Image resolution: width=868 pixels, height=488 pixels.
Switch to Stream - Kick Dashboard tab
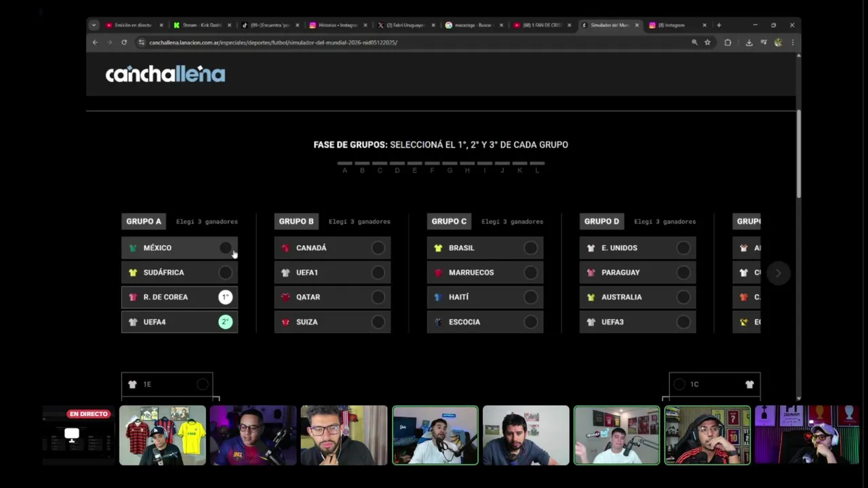[201, 25]
